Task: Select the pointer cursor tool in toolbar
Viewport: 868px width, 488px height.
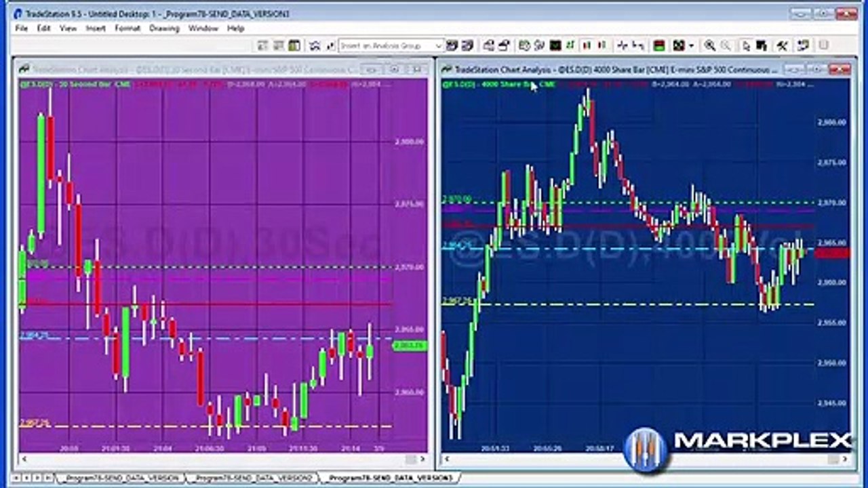Action: (x=745, y=45)
